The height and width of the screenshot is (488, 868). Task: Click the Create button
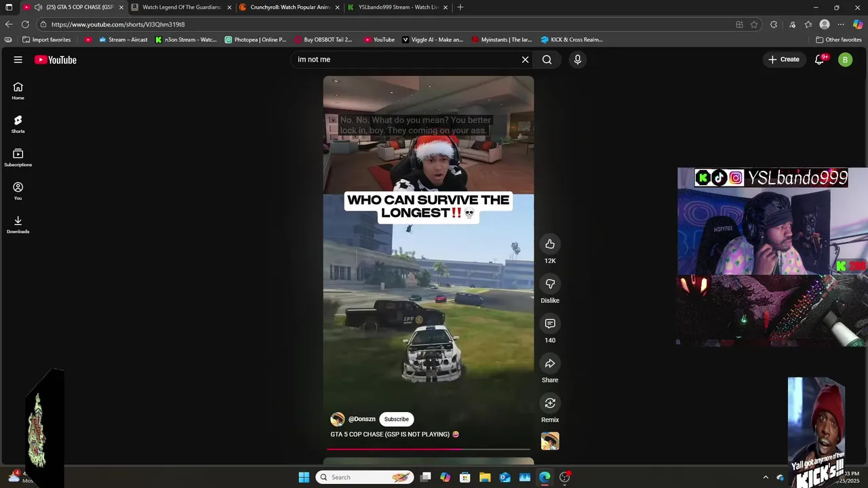(x=784, y=60)
